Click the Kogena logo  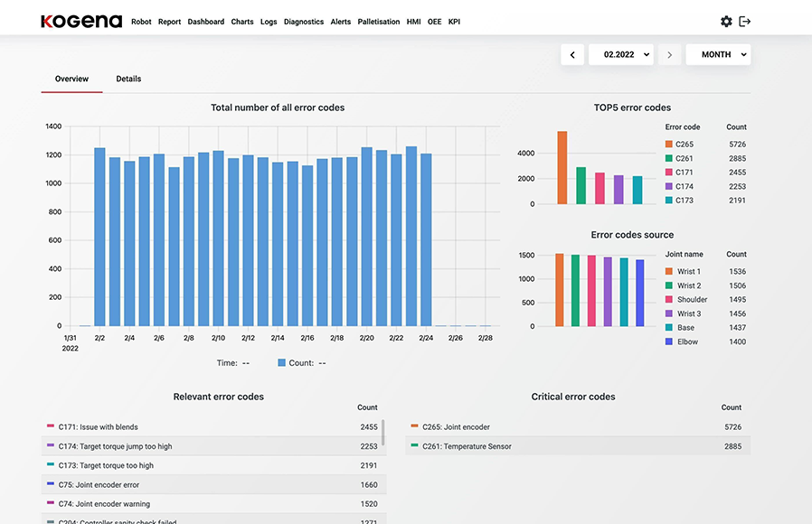(x=81, y=22)
